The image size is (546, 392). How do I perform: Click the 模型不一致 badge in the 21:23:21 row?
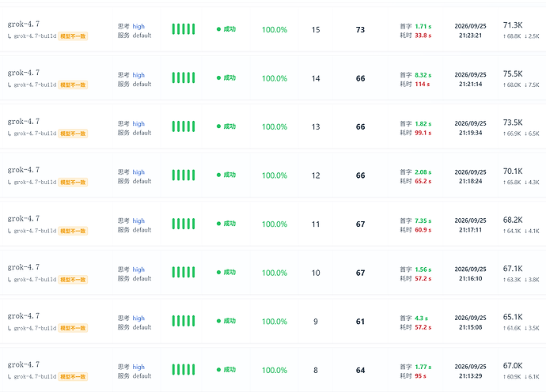73,36
